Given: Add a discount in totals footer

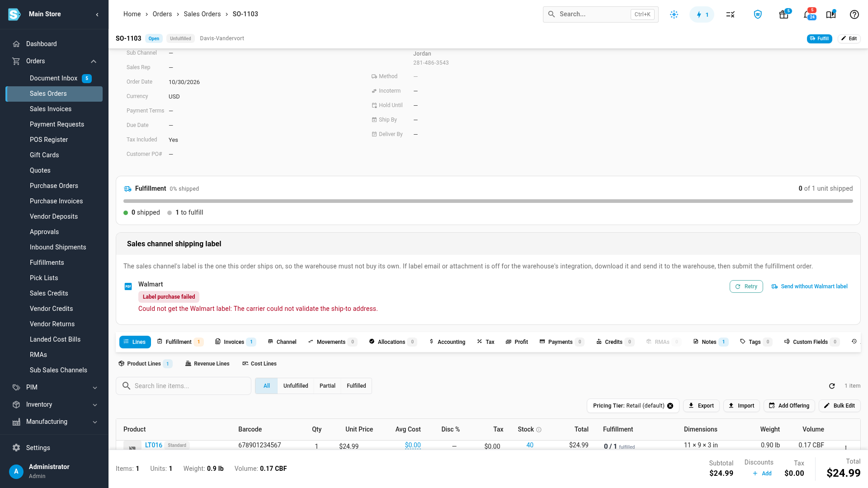Looking at the screenshot, I should pyautogui.click(x=762, y=474).
